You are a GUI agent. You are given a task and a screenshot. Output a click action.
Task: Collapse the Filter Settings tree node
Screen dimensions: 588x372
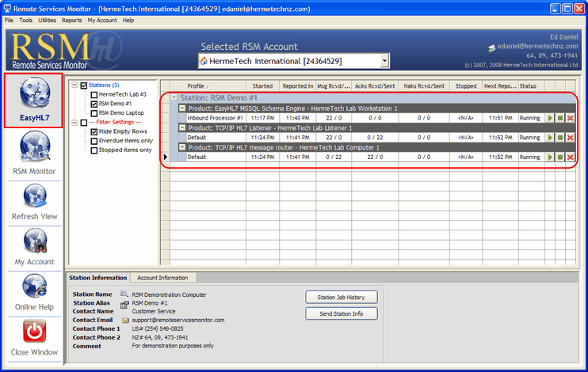(x=74, y=122)
